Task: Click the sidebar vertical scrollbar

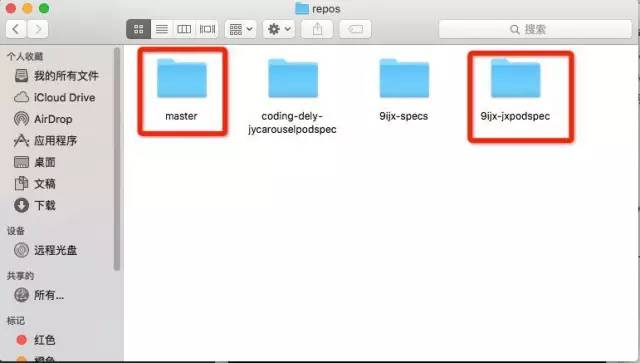Action: [x=117, y=158]
